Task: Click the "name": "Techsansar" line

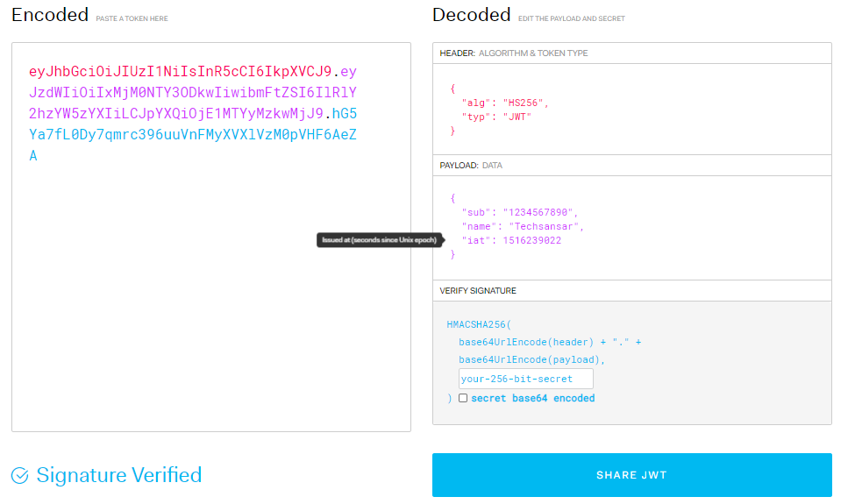Action: (x=523, y=226)
